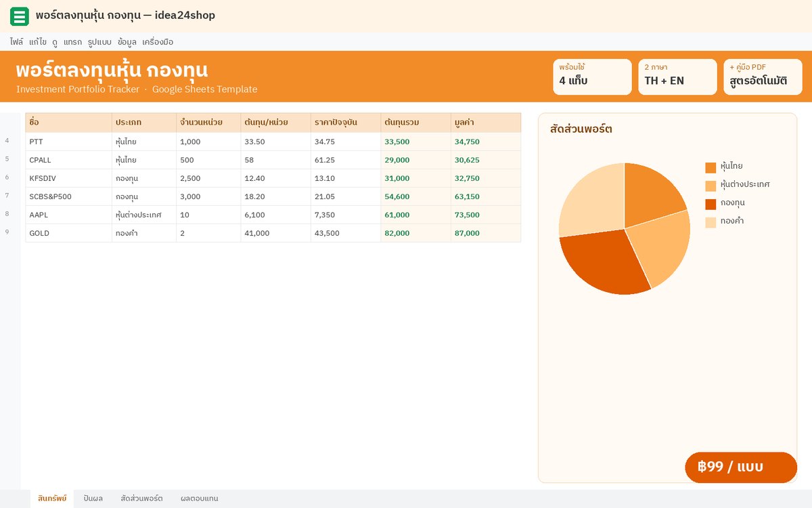Click the 3,000 units cell
Screen dimensions: 812x508
(x=208, y=196)
